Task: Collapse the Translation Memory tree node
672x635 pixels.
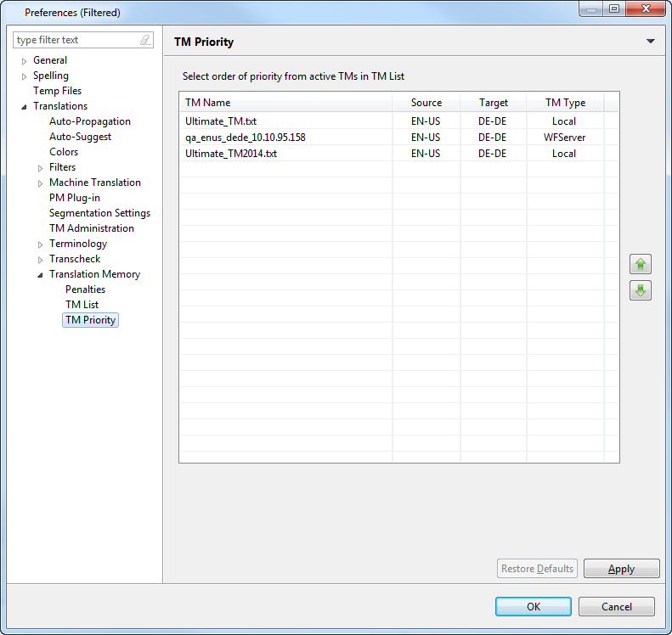Action: (41, 275)
